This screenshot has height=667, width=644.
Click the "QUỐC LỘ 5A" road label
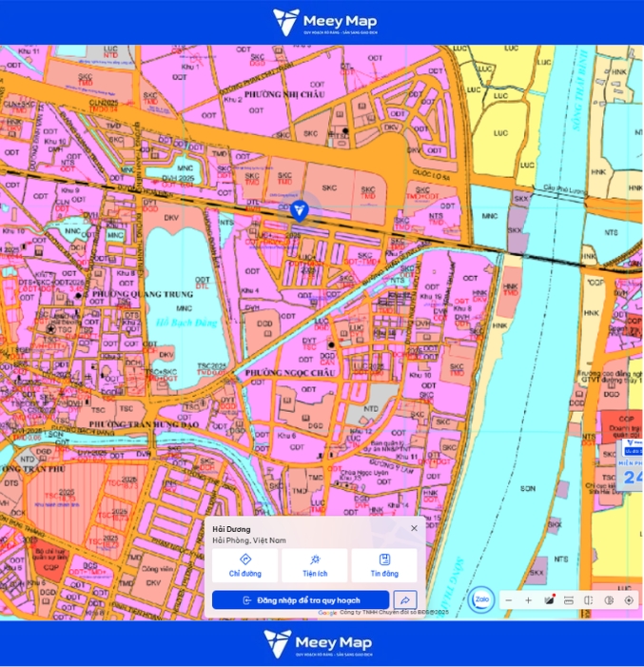[431, 175]
